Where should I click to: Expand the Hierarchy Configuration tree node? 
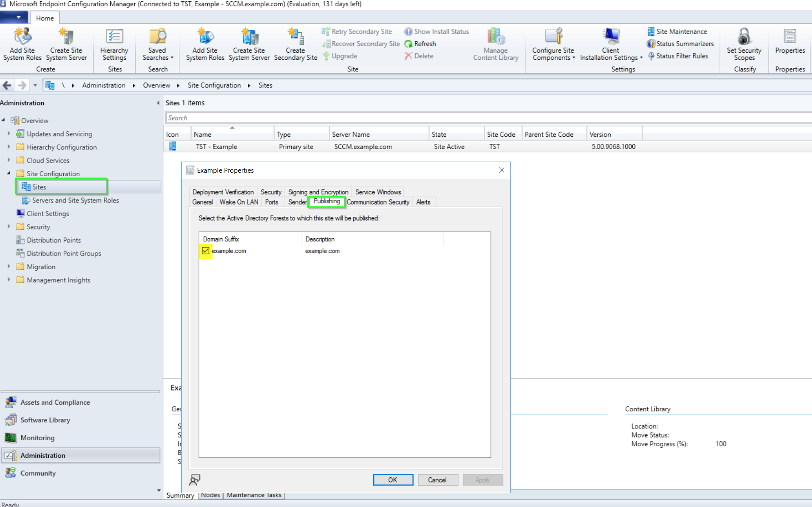pos(9,147)
